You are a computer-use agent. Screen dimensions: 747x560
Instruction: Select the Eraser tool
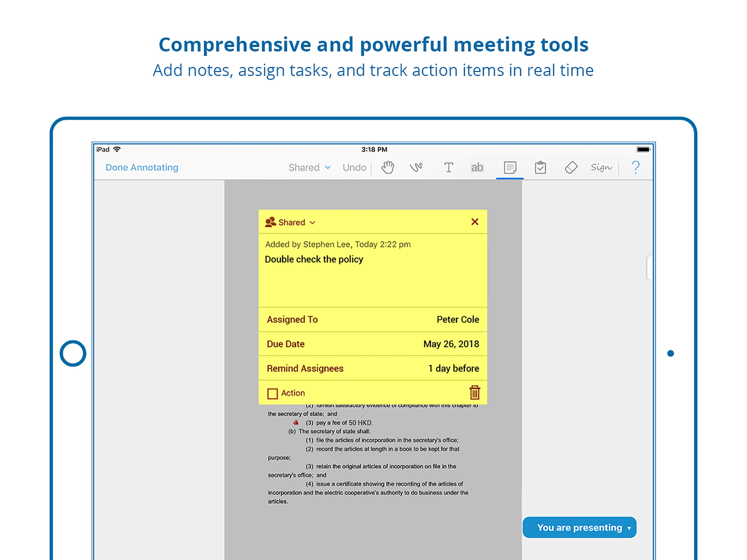coord(571,168)
